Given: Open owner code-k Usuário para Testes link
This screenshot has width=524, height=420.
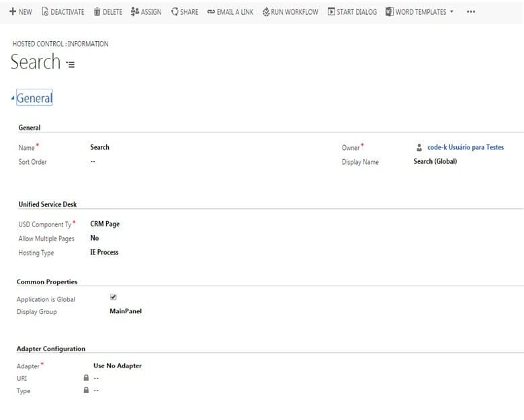Looking at the screenshot, I should pos(465,147).
